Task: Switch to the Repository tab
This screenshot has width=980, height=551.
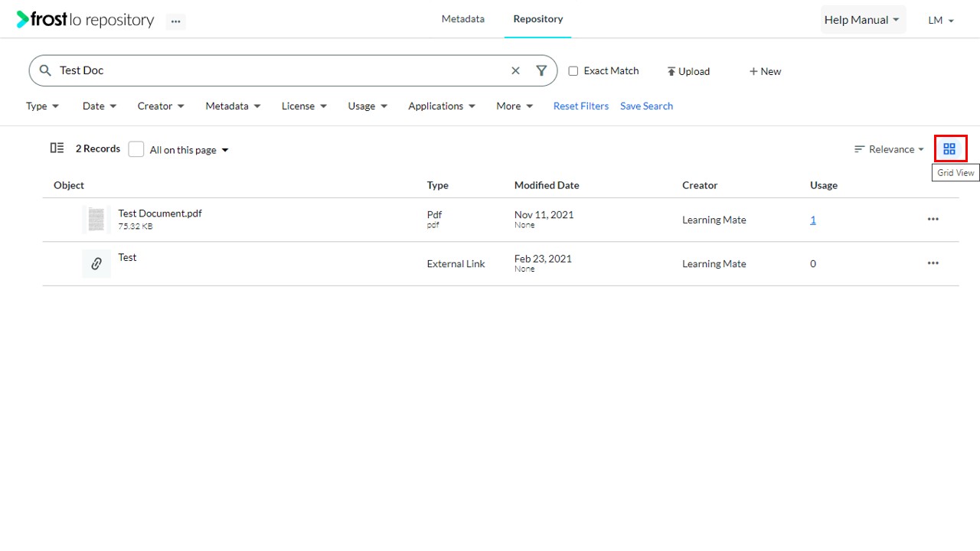Action: [538, 19]
